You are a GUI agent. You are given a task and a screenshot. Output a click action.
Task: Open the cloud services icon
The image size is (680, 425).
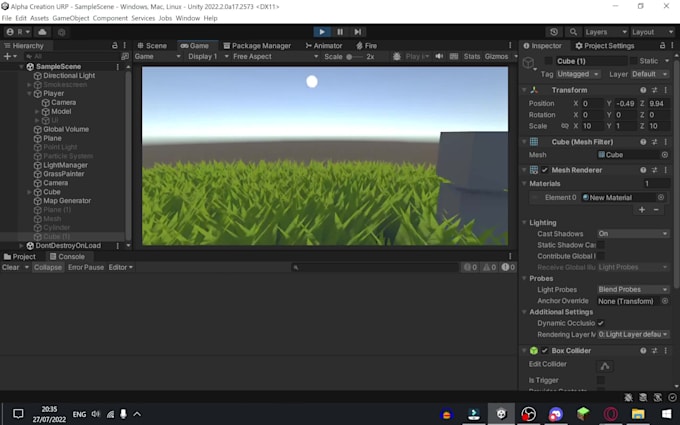(42, 32)
